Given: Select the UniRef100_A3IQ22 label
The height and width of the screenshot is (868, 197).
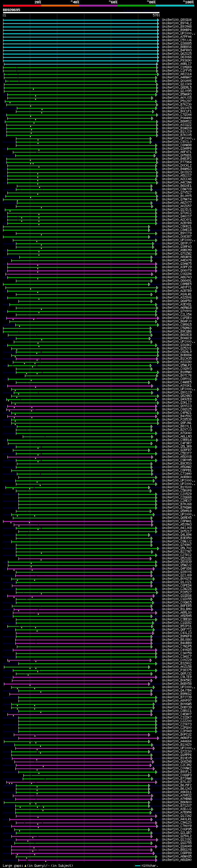Looking at the screenshot, I should click(x=176, y=125).
